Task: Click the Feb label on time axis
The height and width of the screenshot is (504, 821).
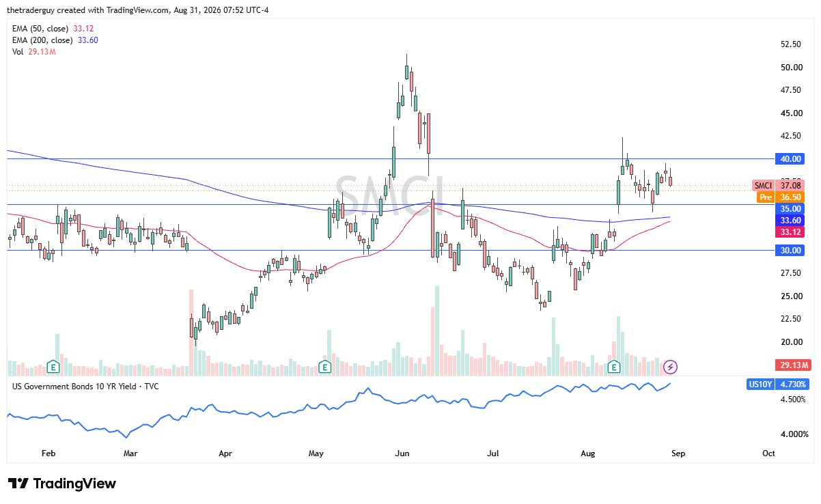Action: point(48,453)
